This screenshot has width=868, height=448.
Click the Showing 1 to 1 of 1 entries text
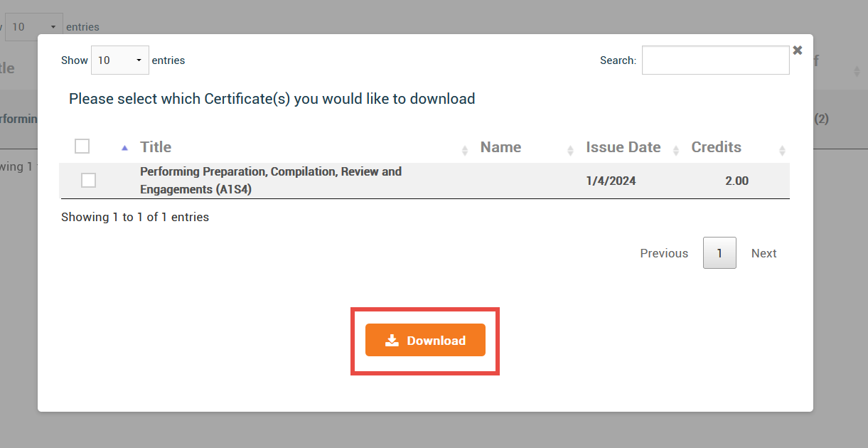(135, 217)
